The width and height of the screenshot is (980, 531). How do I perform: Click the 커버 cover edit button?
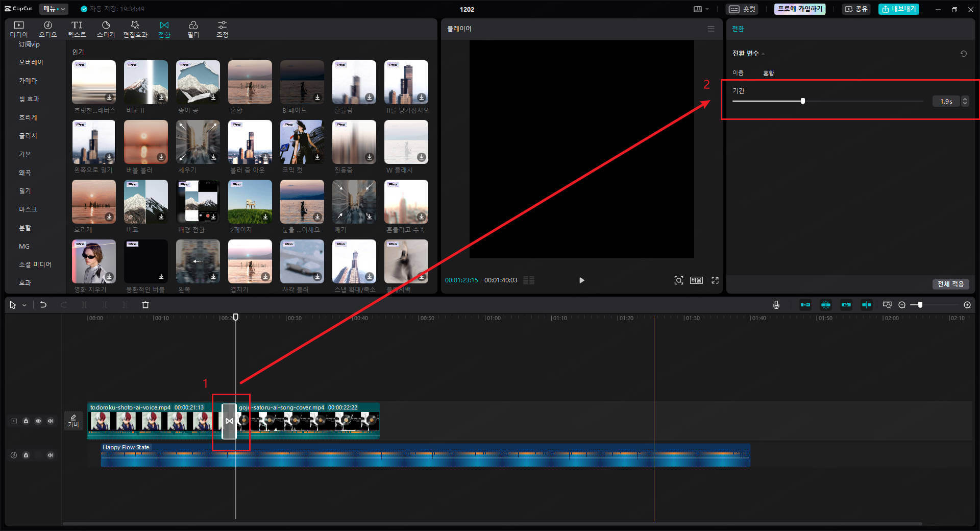tap(73, 421)
